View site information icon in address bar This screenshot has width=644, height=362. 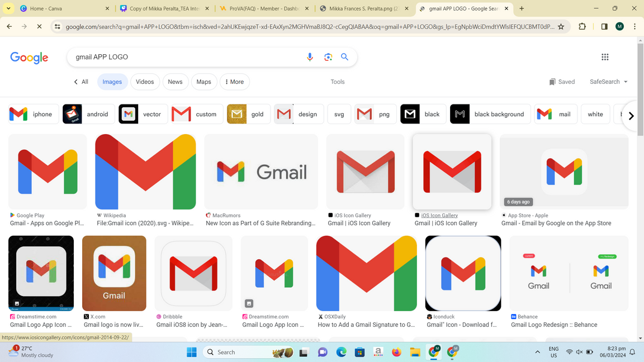point(58,27)
